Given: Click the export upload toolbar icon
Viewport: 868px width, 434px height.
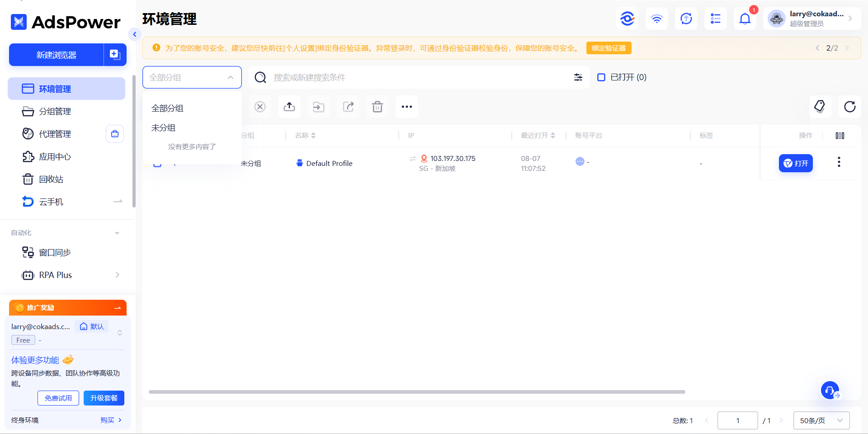Looking at the screenshot, I should (289, 107).
